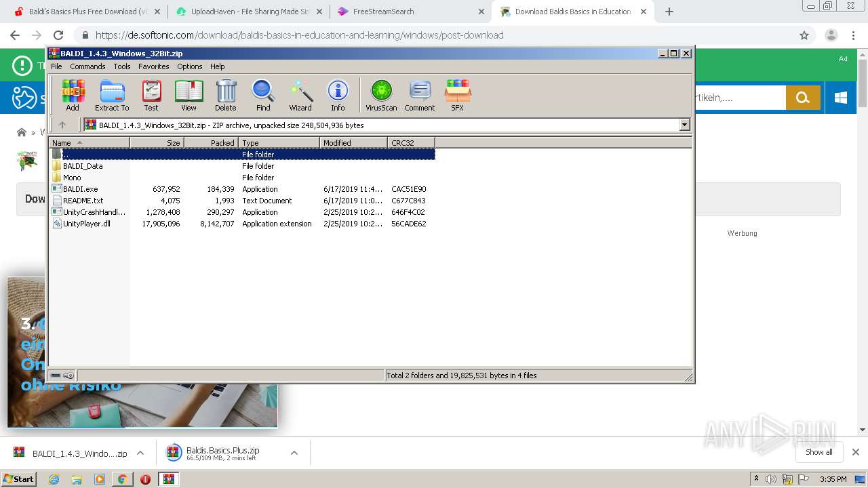The height and width of the screenshot is (488, 868).
Task: Launch Internet Explorer from taskbar
Action: 54,479
